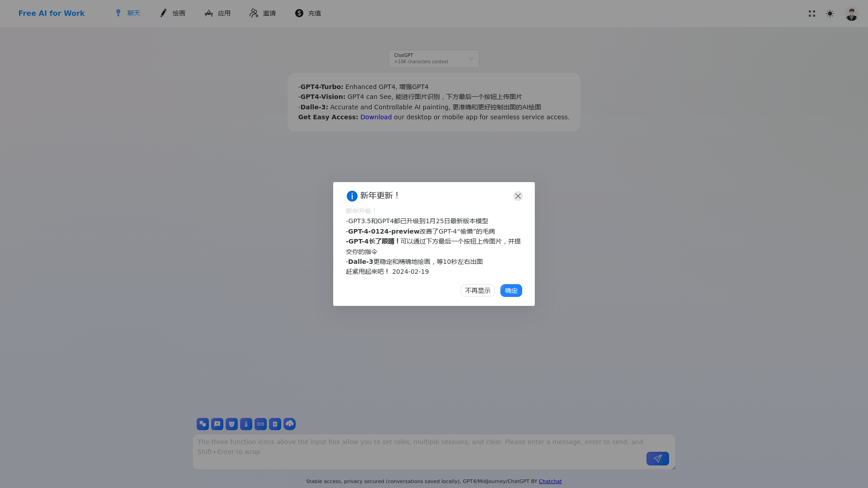Open the user avatar profile

(852, 14)
